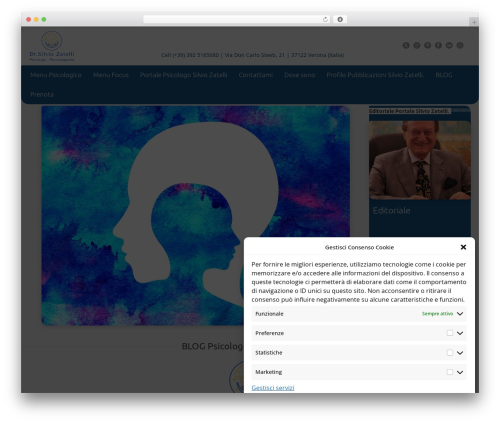Viewport: 500px width, 423px height.
Task: Click the round icon right of the address bar
Action: tap(340, 20)
